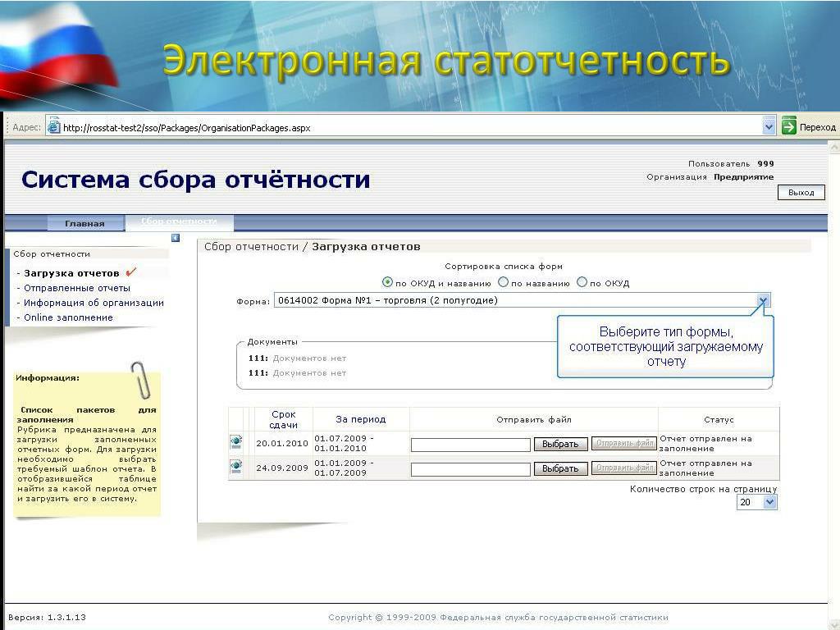The image size is (840, 630).
Task: Focus file path field for 24.09.2009 row
Action: click(471, 469)
